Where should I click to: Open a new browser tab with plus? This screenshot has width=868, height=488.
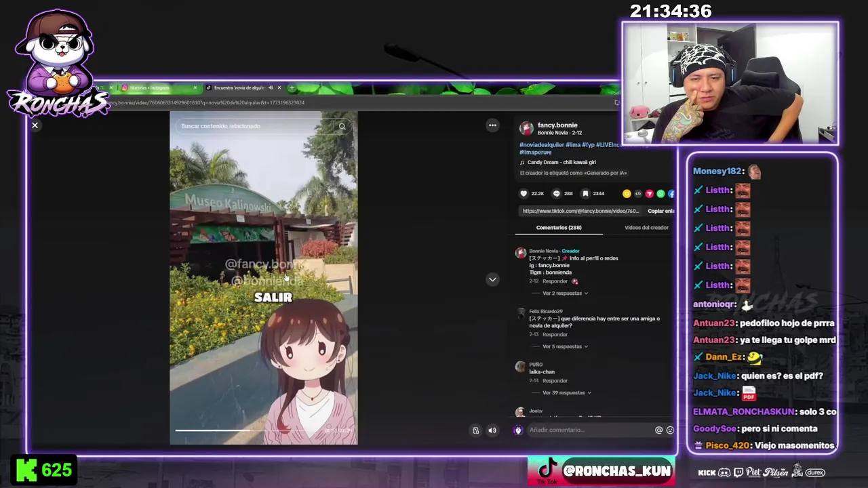coord(292,87)
